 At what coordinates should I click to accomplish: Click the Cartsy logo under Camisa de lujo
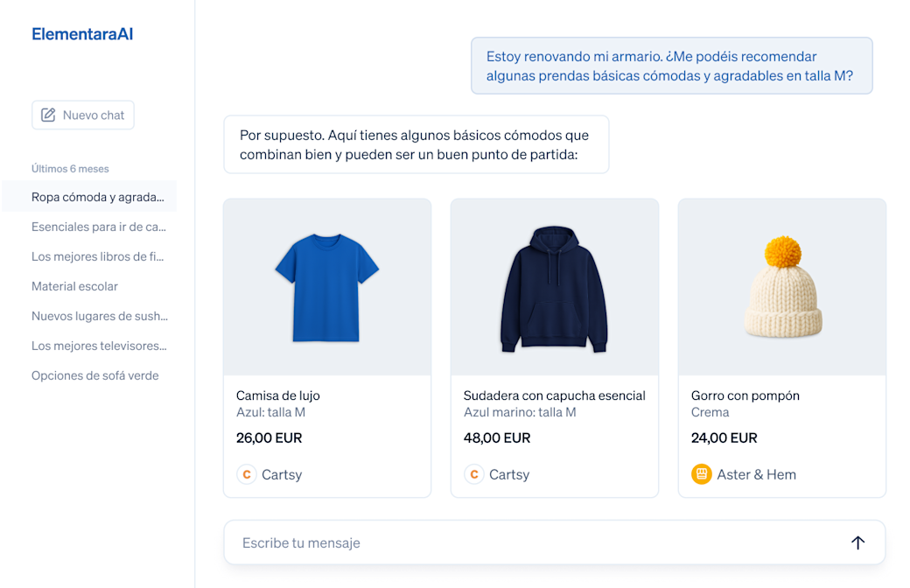pyautogui.click(x=247, y=474)
